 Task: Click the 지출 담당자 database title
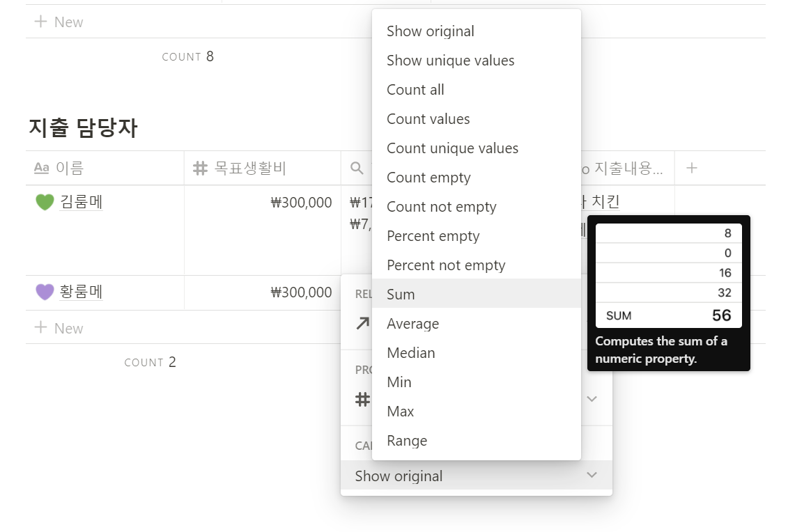[x=84, y=127]
